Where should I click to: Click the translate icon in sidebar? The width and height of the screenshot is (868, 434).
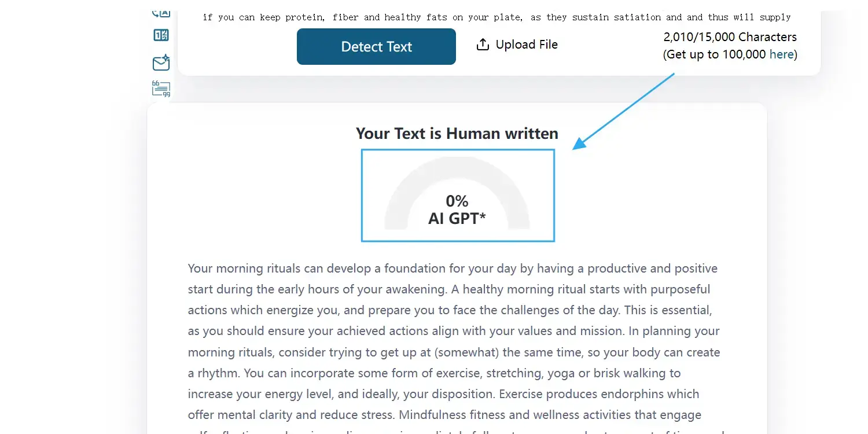(161, 13)
